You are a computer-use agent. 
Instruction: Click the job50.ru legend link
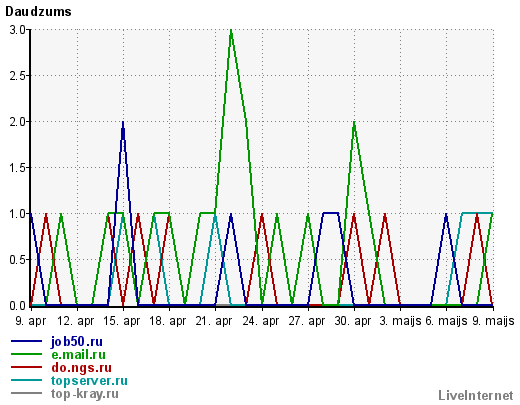coord(77,342)
